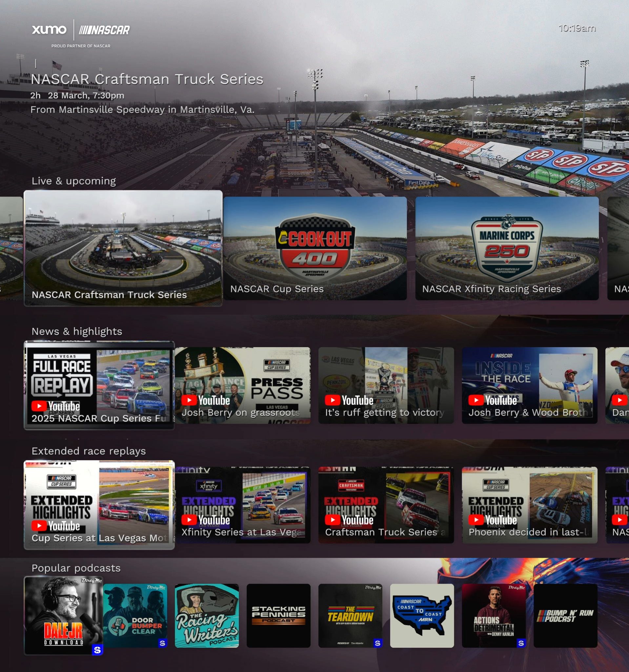The height and width of the screenshot is (672, 629).
Task: Open the Actions Detrimental podcast
Action: pos(494,616)
